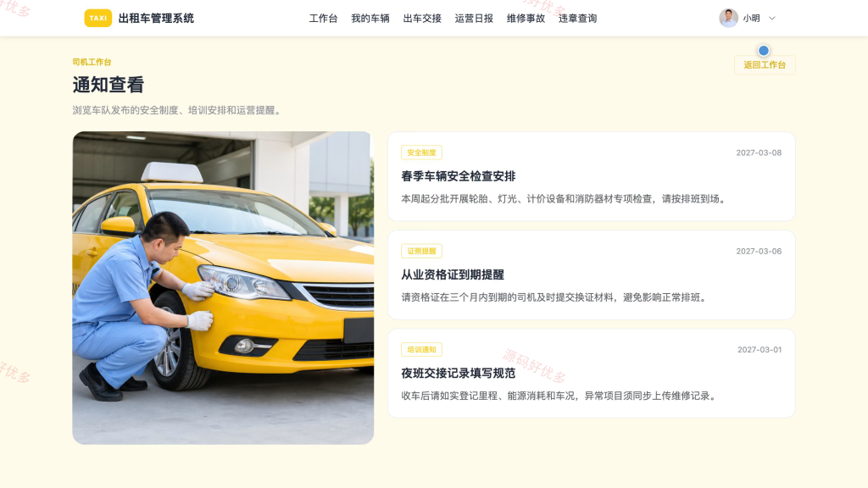
Task: Click the taxi inspection photo
Action: tap(223, 288)
